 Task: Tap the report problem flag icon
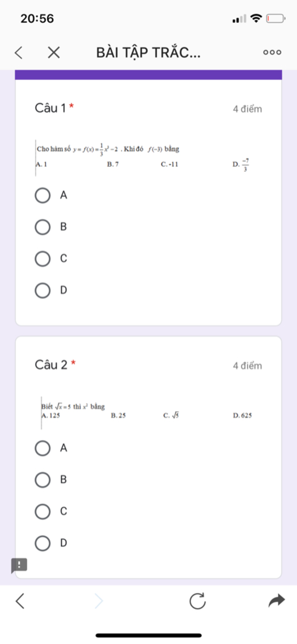pos(19,565)
